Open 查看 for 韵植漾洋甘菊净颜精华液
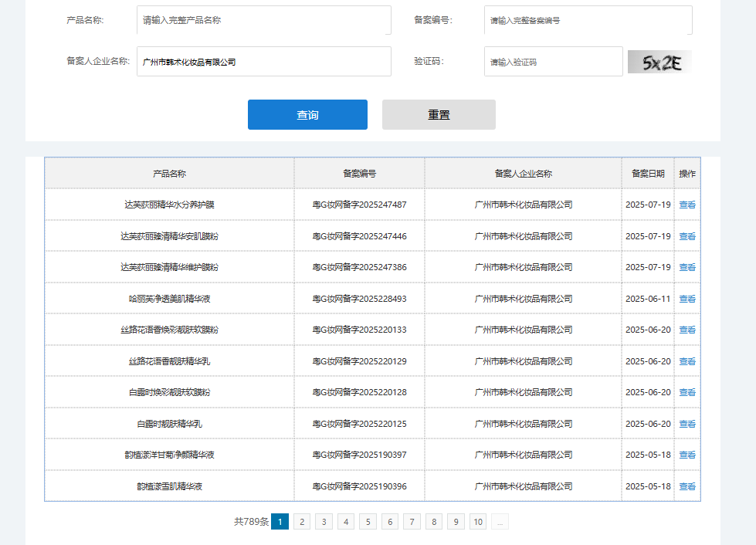The image size is (756, 545). 687,454
